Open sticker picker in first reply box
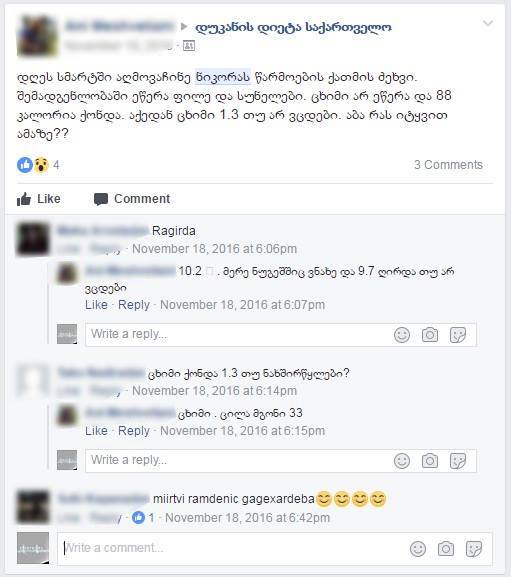 click(458, 335)
